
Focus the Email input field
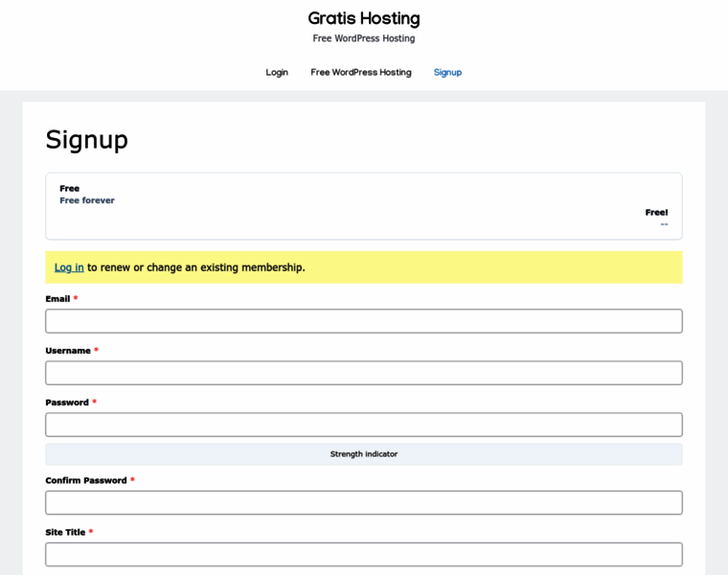pos(363,321)
